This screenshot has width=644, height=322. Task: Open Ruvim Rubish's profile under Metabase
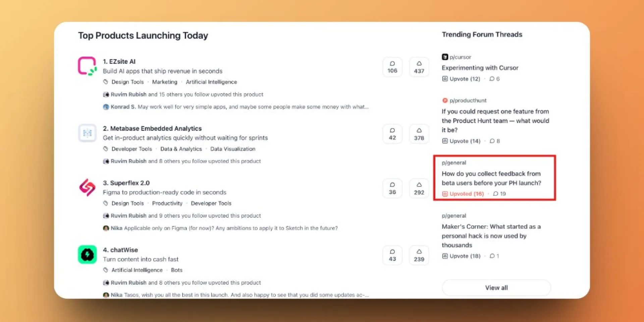pyautogui.click(x=128, y=161)
